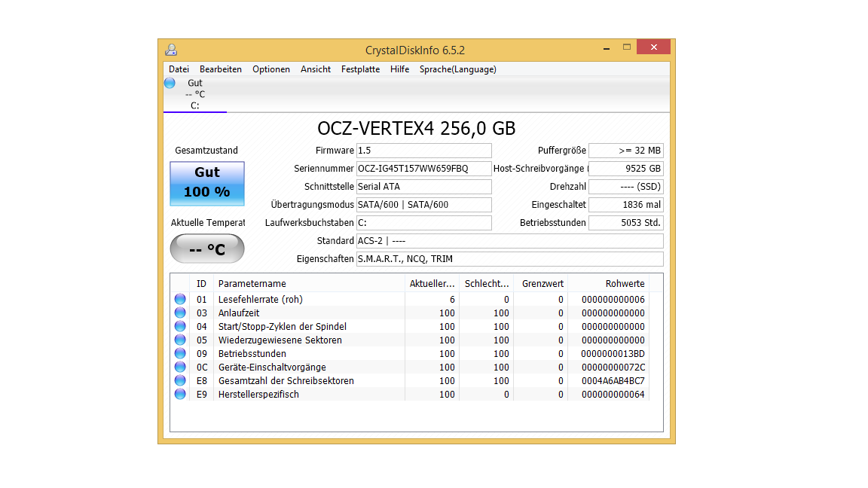Click the Rohwerte column header

coord(608,283)
